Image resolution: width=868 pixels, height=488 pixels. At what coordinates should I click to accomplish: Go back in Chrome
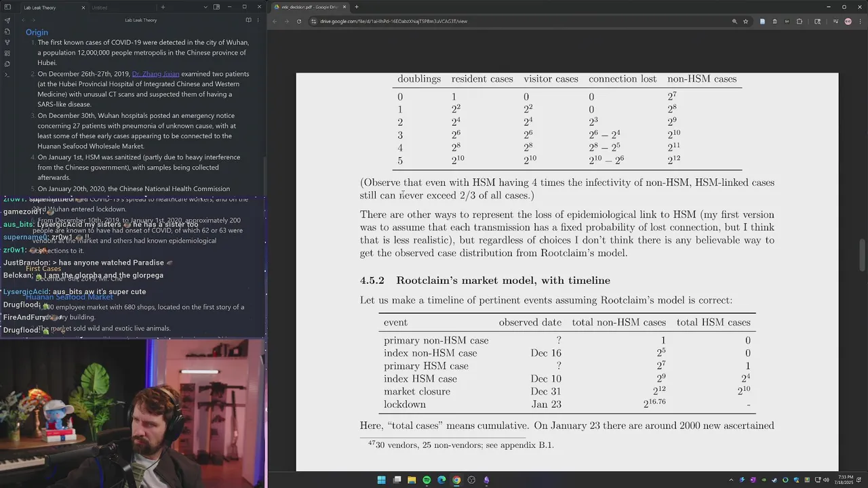click(275, 21)
